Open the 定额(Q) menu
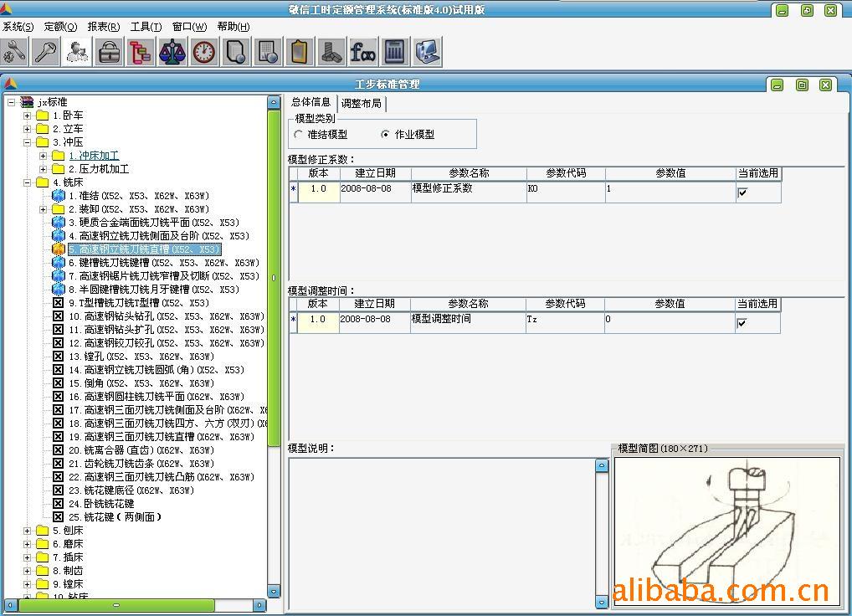The width and height of the screenshot is (852, 616). pyautogui.click(x=60, y=27)
